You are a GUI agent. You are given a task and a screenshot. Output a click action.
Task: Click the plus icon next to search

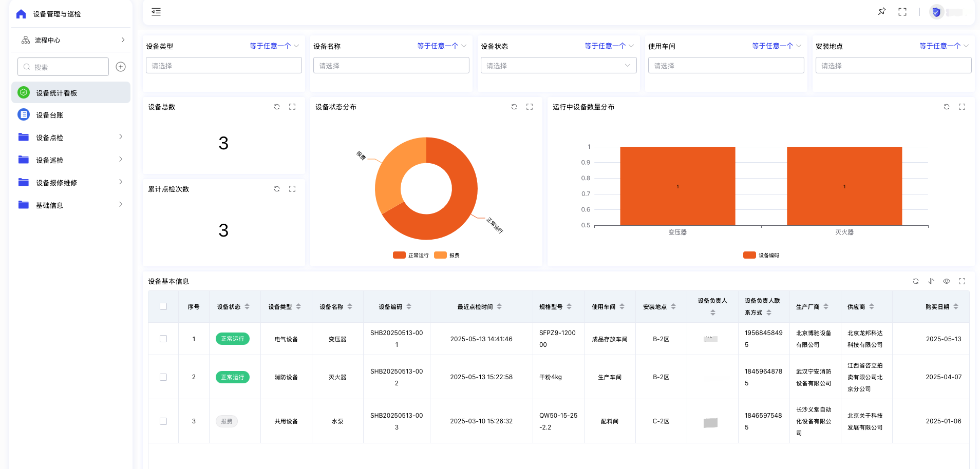pos(121,67)
